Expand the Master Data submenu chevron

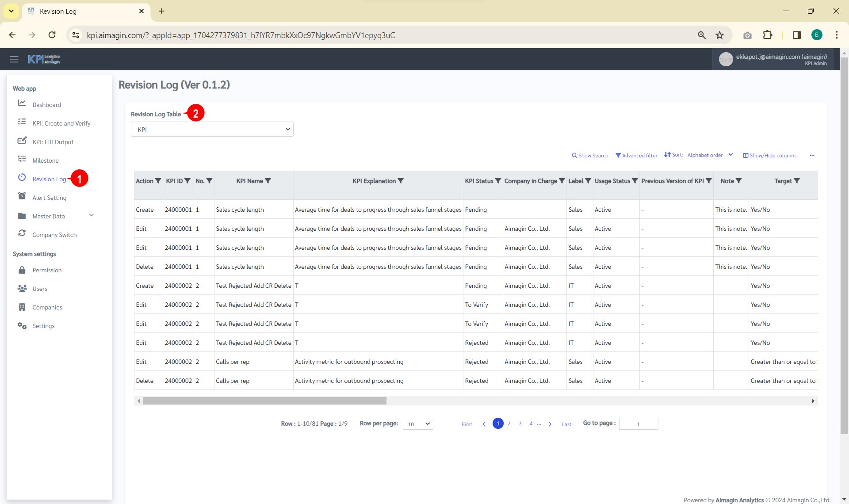92,215
